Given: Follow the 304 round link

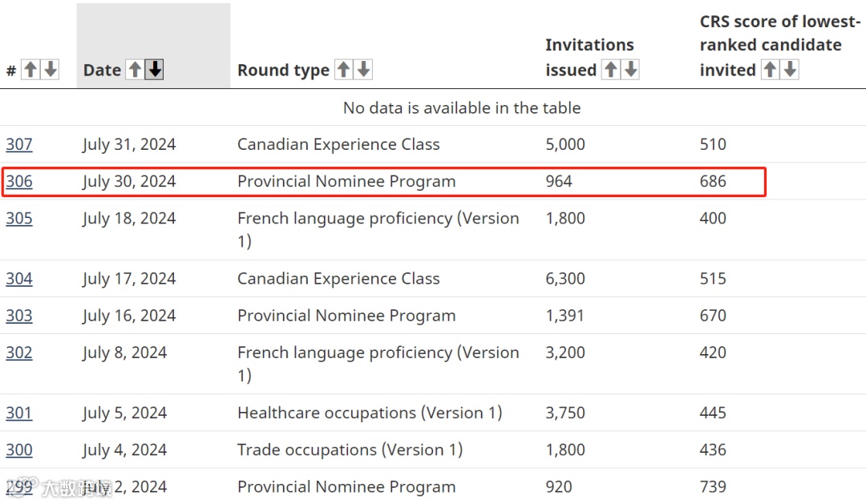Looking at the screenshot, I should [19, 279].
